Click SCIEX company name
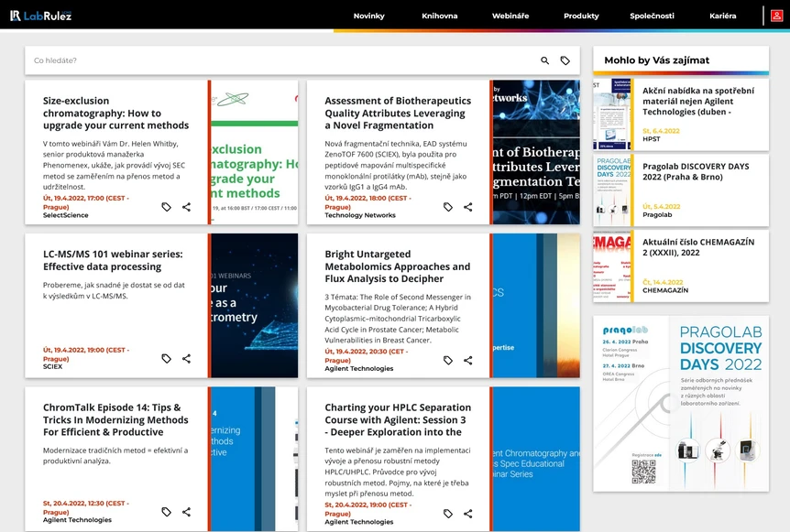Image resolution: width=790 pixels, height=532 pixels. tap(52, 367)
